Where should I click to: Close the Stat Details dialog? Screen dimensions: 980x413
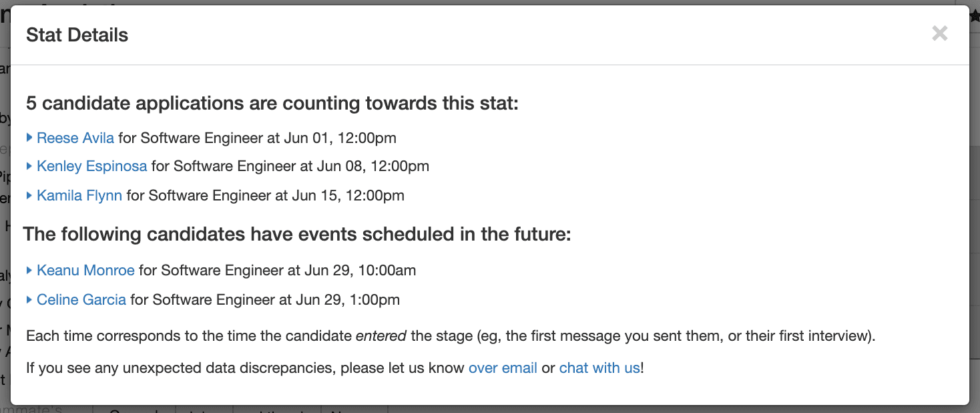[939, 33]
